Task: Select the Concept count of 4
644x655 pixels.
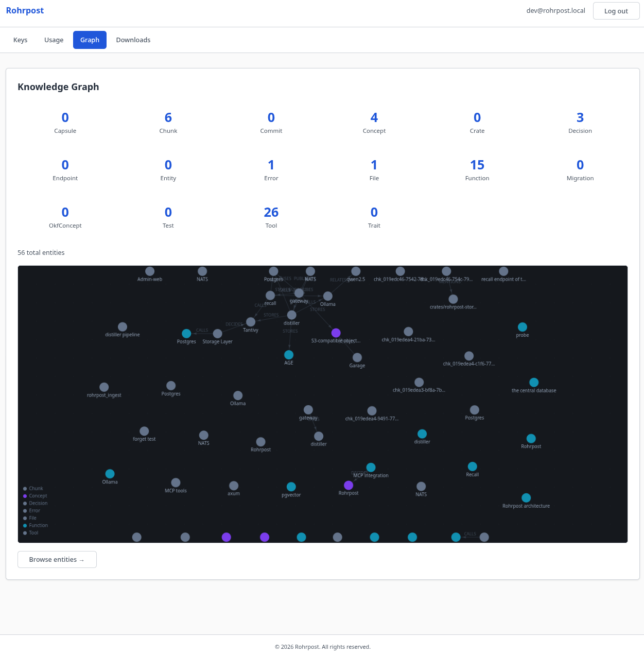Action: tap(374, 117)
